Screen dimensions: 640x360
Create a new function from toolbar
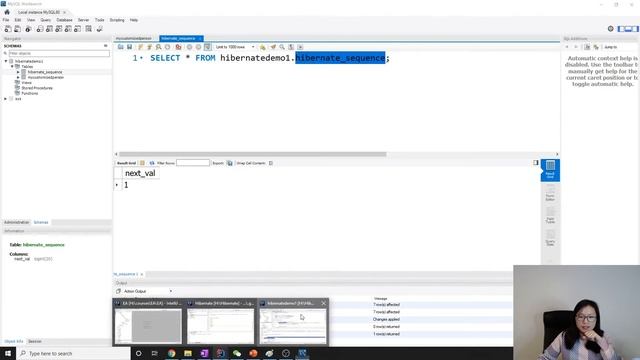click(78, 29)
